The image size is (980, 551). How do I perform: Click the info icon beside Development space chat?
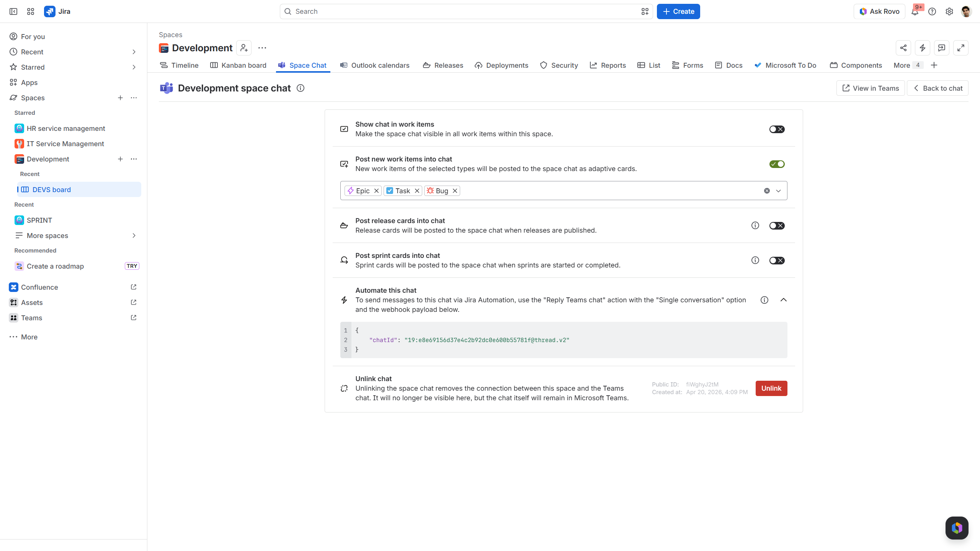pos(301,88)
